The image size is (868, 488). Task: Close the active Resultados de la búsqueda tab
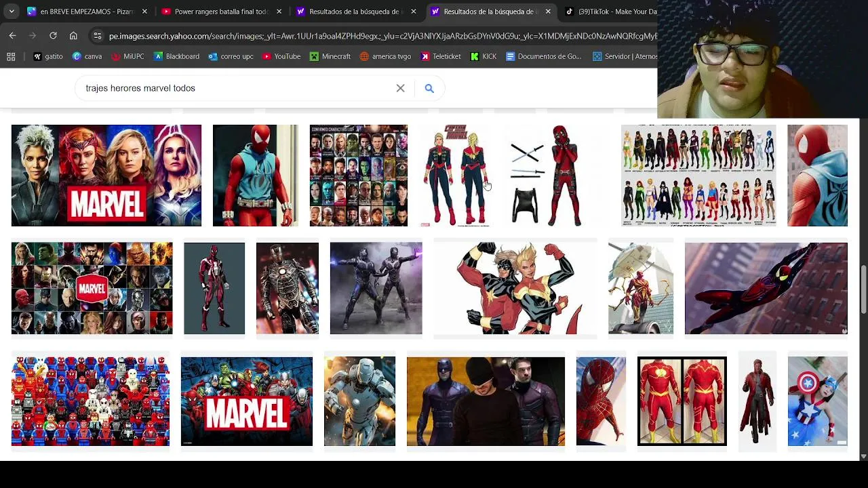[548, 12]
